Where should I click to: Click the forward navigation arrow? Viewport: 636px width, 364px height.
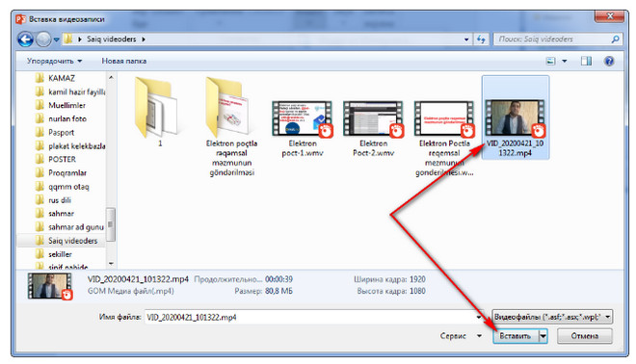tap(43, 39)
